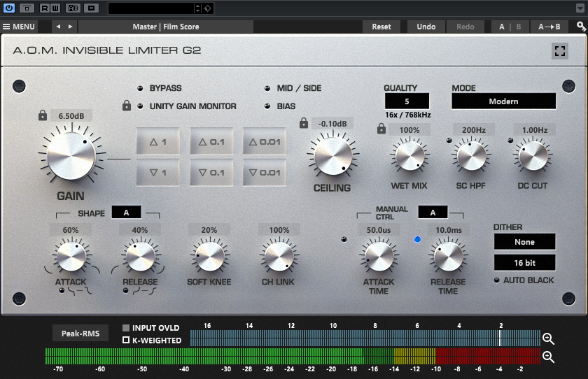Open the host dropdown arrow at top right
Screen dimensions: 588x379
(x=580, y=8)
